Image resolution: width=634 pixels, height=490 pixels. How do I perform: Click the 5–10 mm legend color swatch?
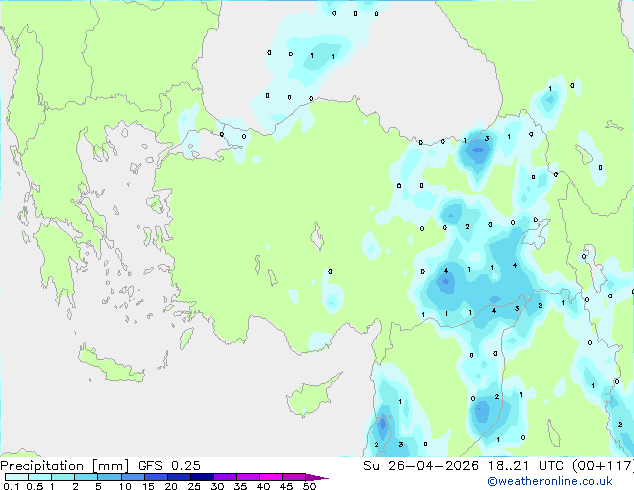pyautogui.click(x=109, y=477)
